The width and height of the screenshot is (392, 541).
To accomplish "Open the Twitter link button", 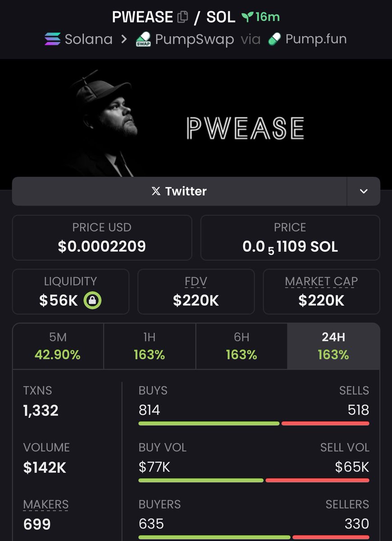I will (x=179, y=191).
